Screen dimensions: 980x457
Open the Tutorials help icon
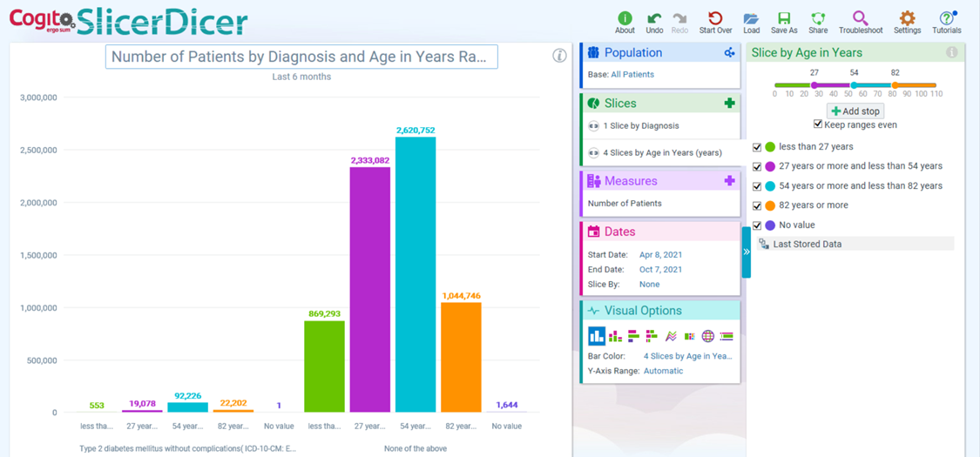(x=946, y=19)
